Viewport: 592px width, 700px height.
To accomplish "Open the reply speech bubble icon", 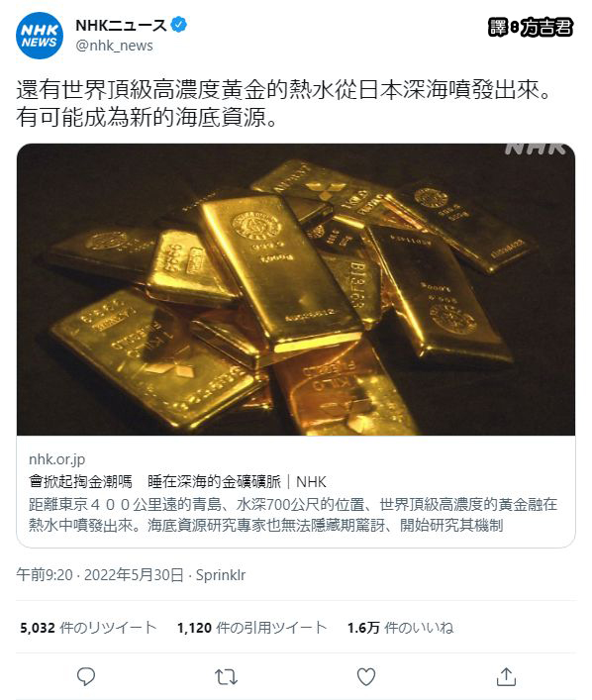I will [x=86, y=677].
